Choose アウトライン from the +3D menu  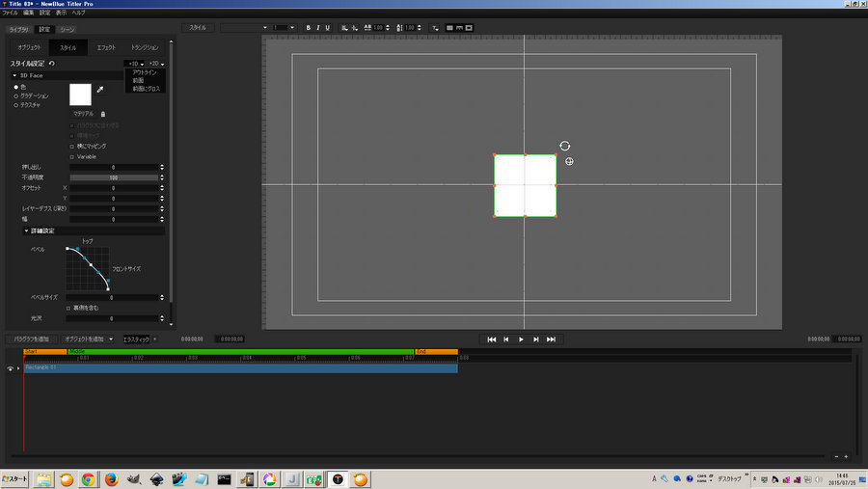click(x=145, y=72)
